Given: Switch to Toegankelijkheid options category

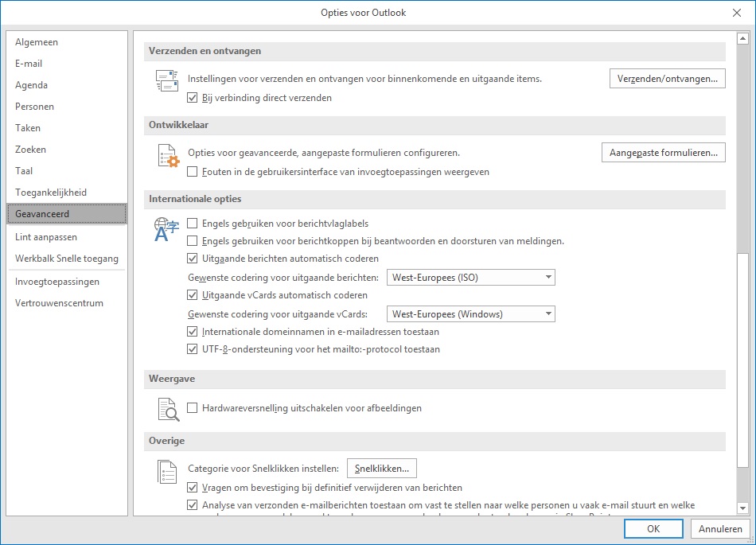Looking at the screenshot, I should 67,193.
